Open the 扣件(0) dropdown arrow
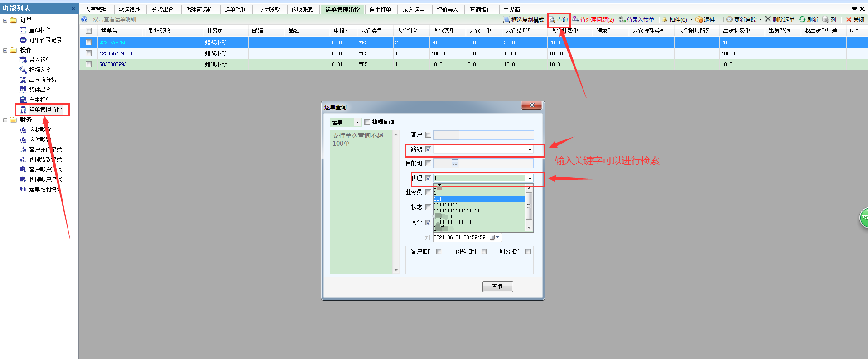The image size is (868, 359). coord(691,19)
